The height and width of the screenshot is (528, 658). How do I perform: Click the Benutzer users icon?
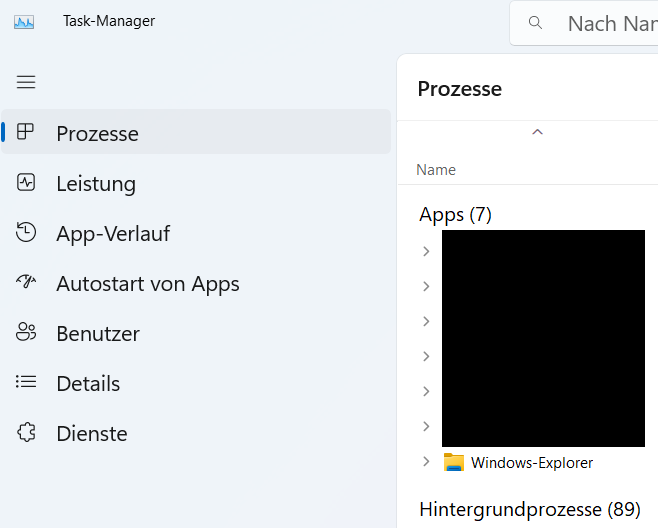click(26, 333)
